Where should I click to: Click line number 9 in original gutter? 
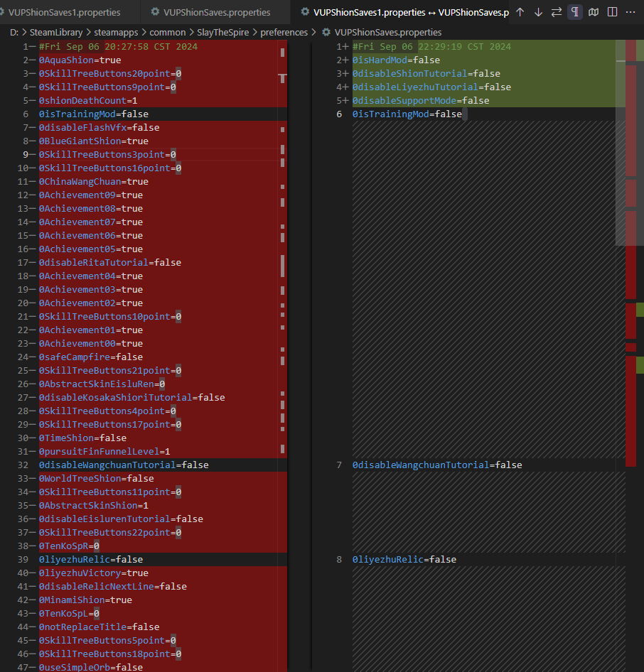pyautogui.click(x=26, y=155)
